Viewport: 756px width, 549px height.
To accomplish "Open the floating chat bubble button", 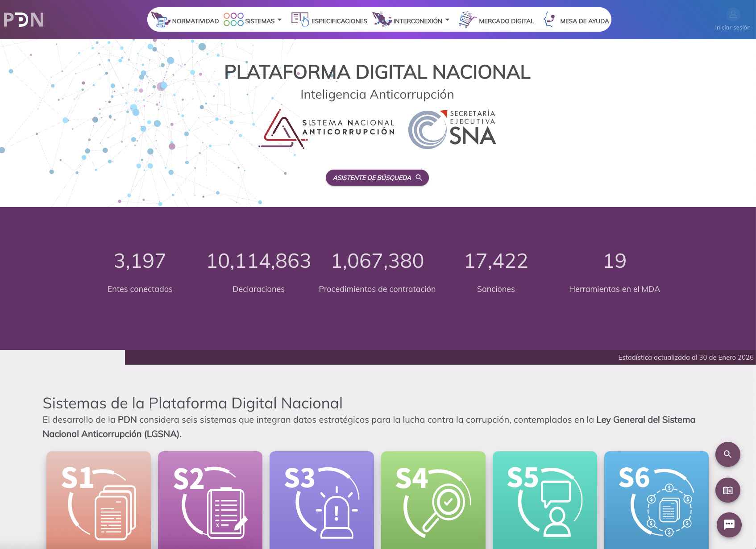I will click(729, 525).
